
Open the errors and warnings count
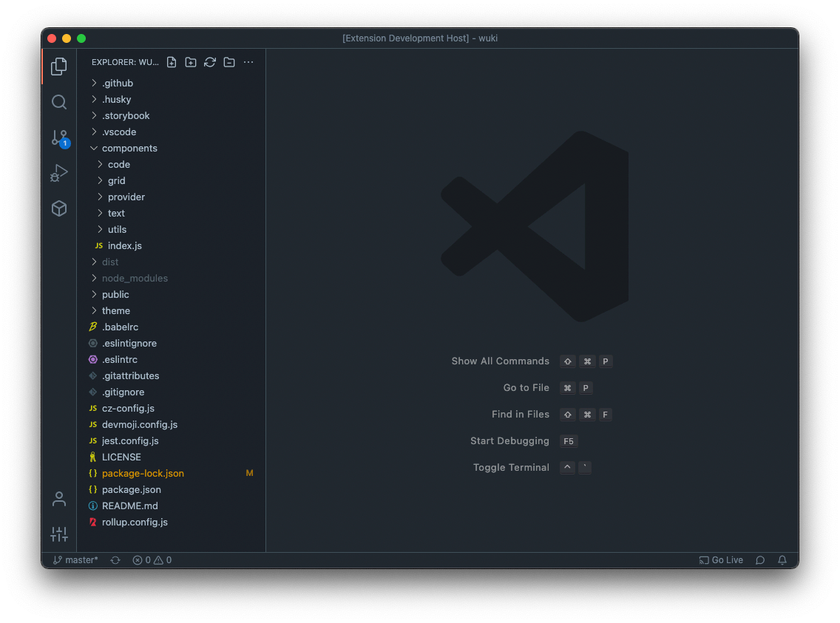tap(152, 560)
